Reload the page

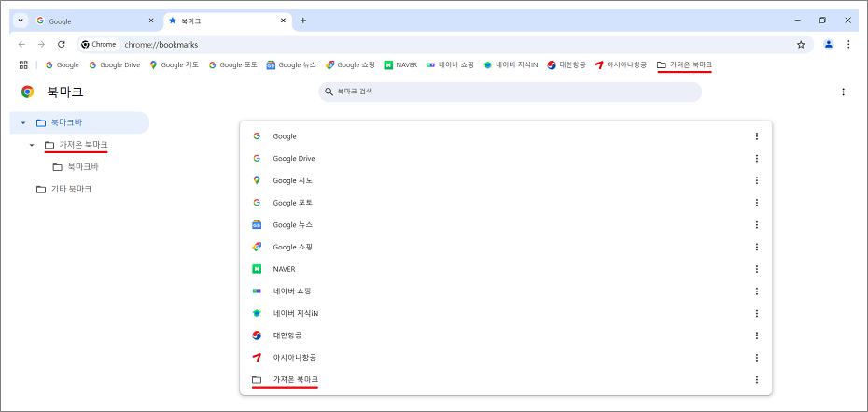[x=62, y=44]
